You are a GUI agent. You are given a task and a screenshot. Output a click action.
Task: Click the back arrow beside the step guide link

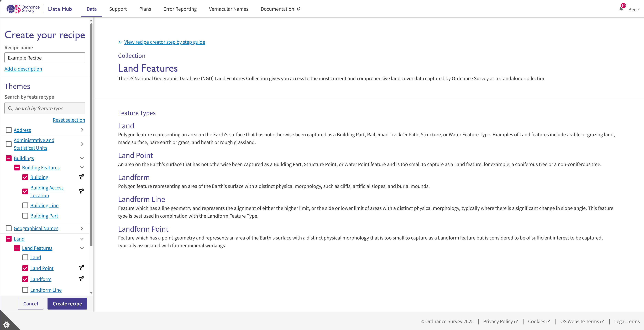120,42
